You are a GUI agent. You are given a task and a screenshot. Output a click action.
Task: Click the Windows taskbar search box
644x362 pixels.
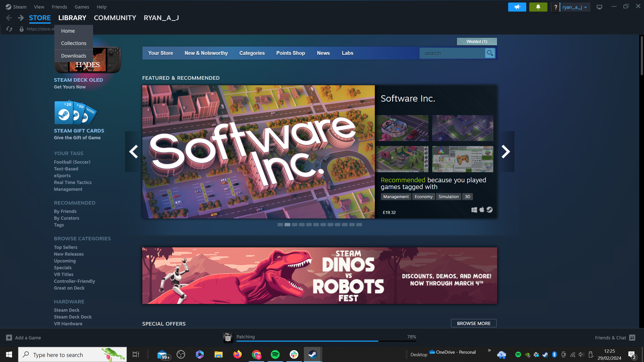pos(72,354)
